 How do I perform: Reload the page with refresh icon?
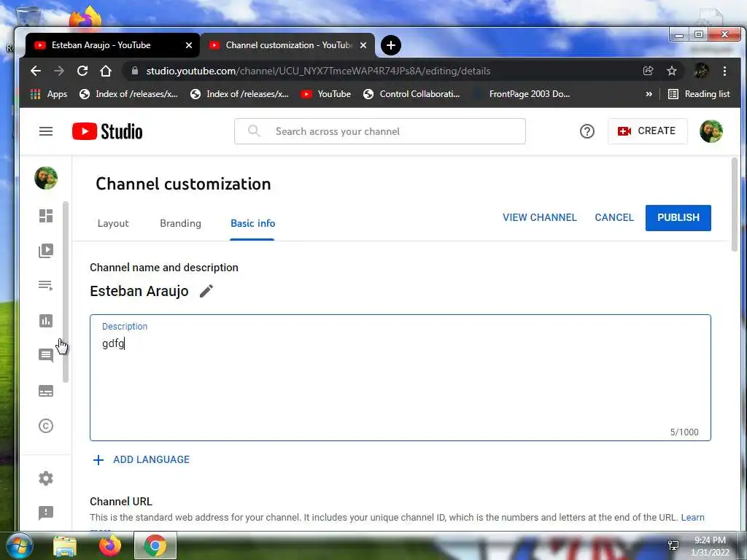point(82,71)
